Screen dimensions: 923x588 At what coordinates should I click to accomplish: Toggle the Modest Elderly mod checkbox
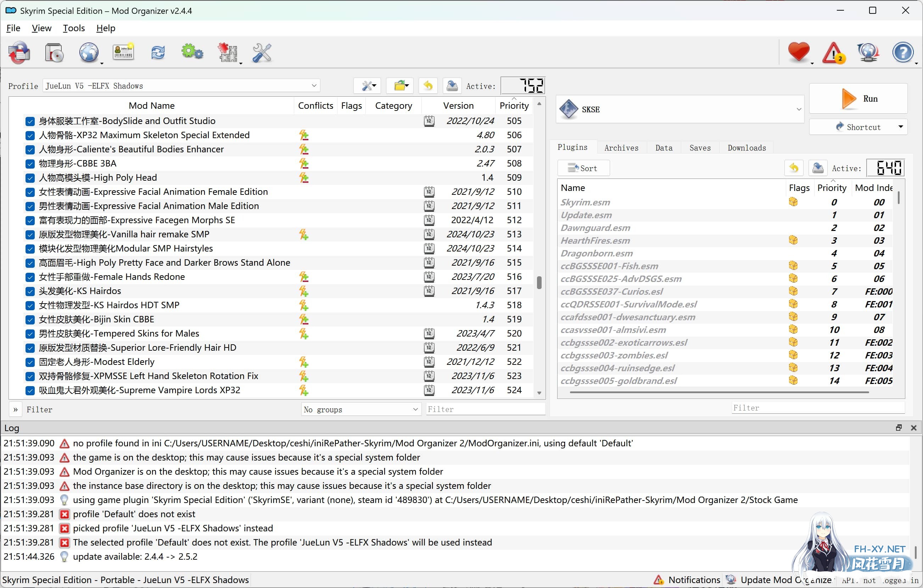[x=30, y=362]
